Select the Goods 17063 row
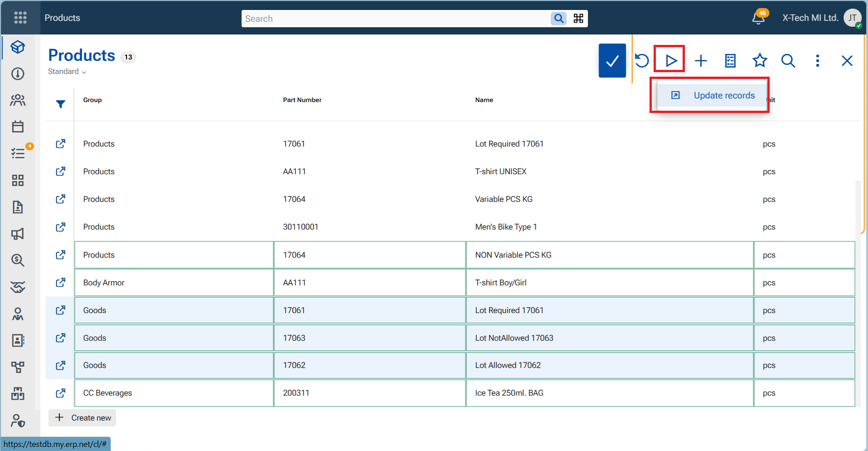Viewport: 868px width, 451px height. (465, 338)
